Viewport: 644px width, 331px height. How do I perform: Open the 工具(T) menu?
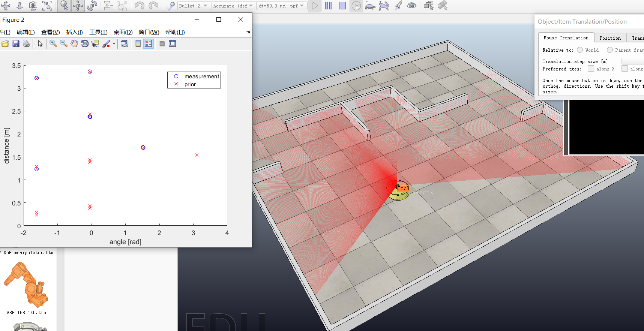point(98,32)
